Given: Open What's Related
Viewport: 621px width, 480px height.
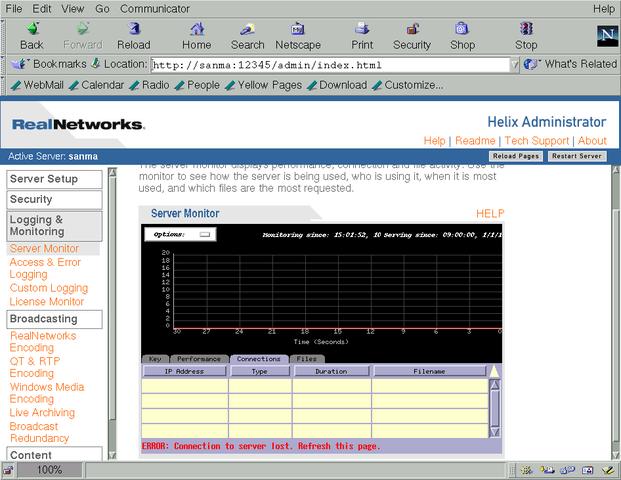Looking at the screenshot, I should [570, 64].
